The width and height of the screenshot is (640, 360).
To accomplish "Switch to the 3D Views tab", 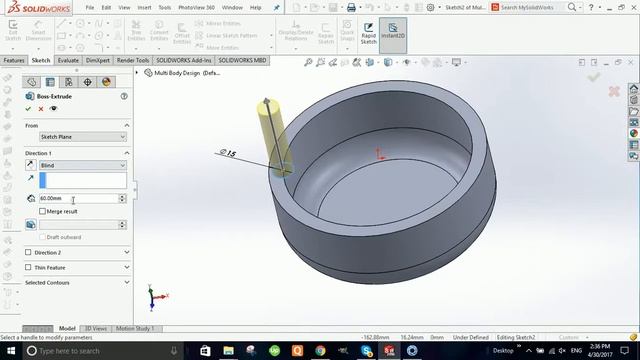I will click(x=96, y=329).
